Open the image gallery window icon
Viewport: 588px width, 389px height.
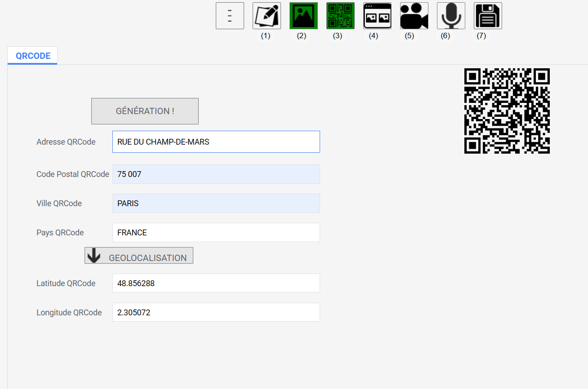(x=377, y=16)
